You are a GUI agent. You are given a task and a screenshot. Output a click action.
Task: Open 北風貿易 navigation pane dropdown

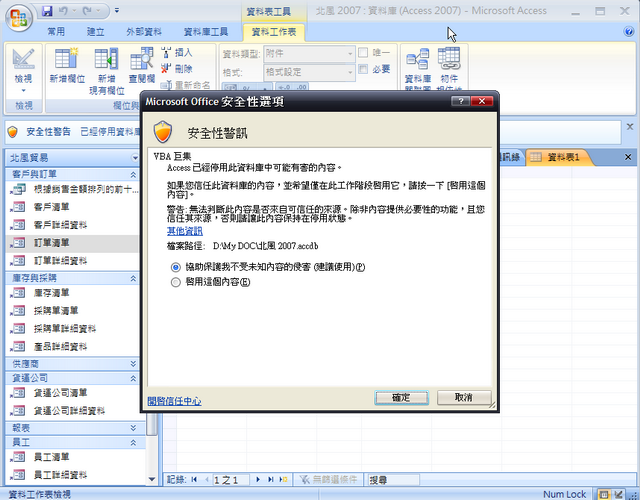coord(135,158)
